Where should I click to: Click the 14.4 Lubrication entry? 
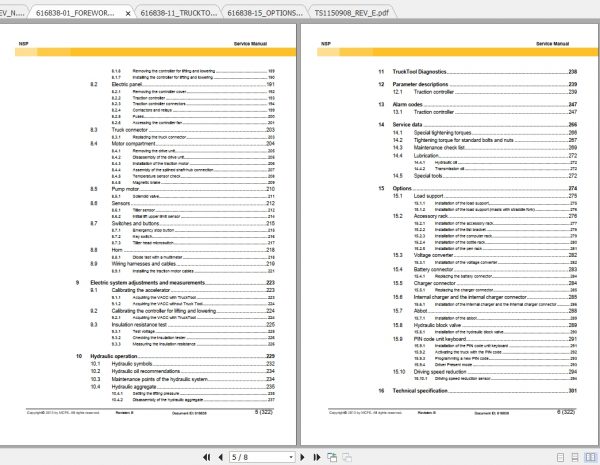tap(484, 156)
